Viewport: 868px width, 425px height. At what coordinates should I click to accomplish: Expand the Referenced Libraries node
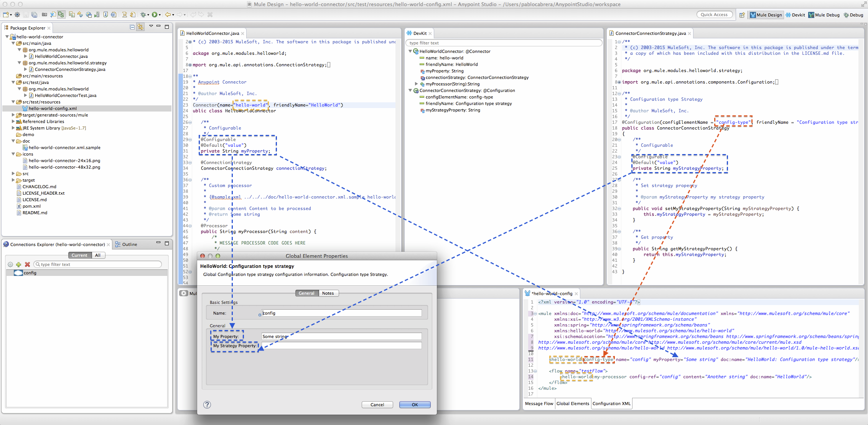tap(13, 121)
